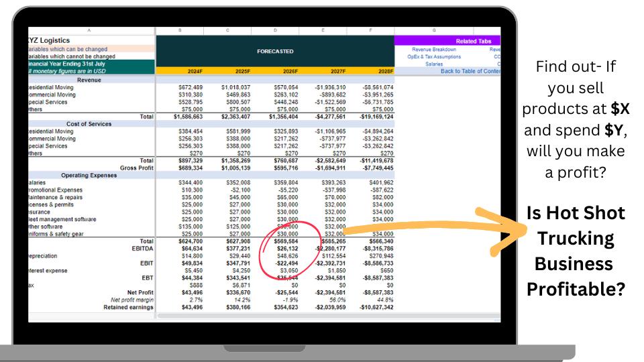644x362 pixels.
Task: Click EBIT value $347,791
Action: (x=238, y=263)
